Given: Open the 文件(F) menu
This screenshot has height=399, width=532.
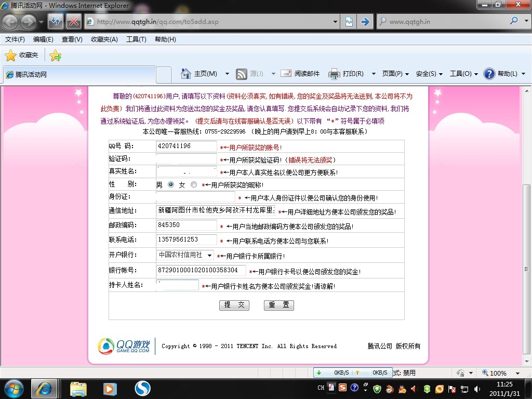Looking at the screenshot, I should point(15,39).
